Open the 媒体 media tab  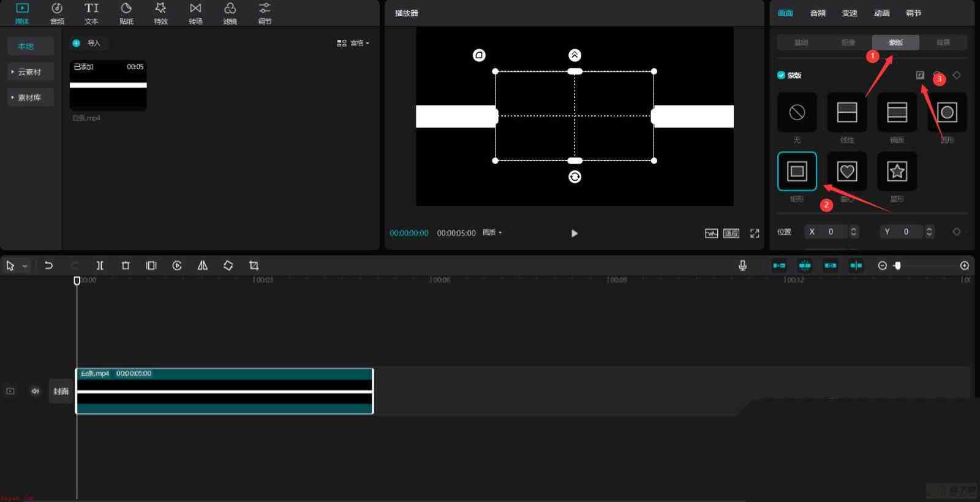coord(22,13)
